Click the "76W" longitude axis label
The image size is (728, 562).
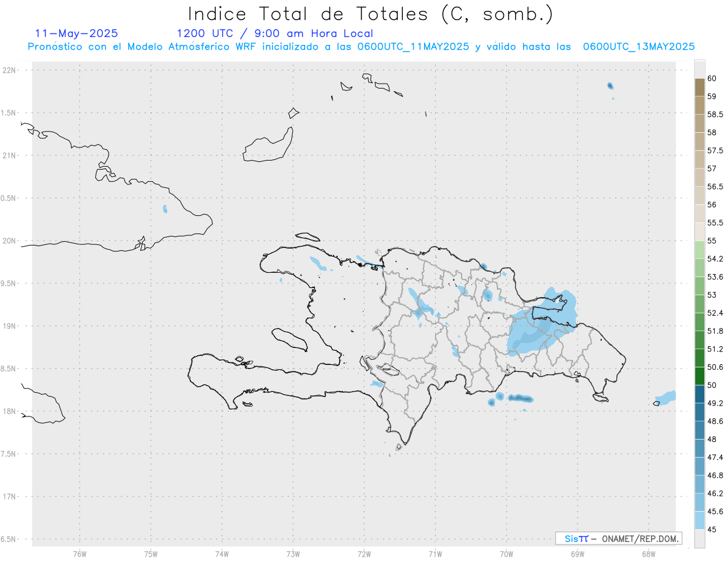79,554
